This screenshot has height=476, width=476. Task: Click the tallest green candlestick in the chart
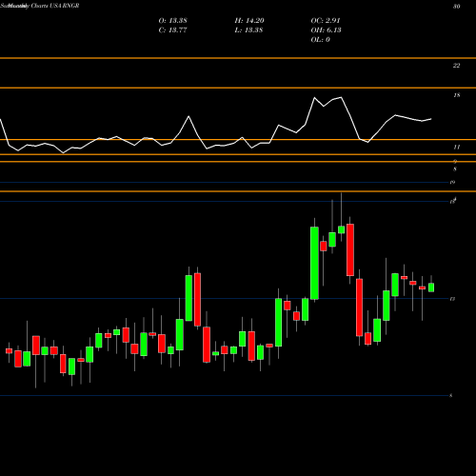point(314,263)
